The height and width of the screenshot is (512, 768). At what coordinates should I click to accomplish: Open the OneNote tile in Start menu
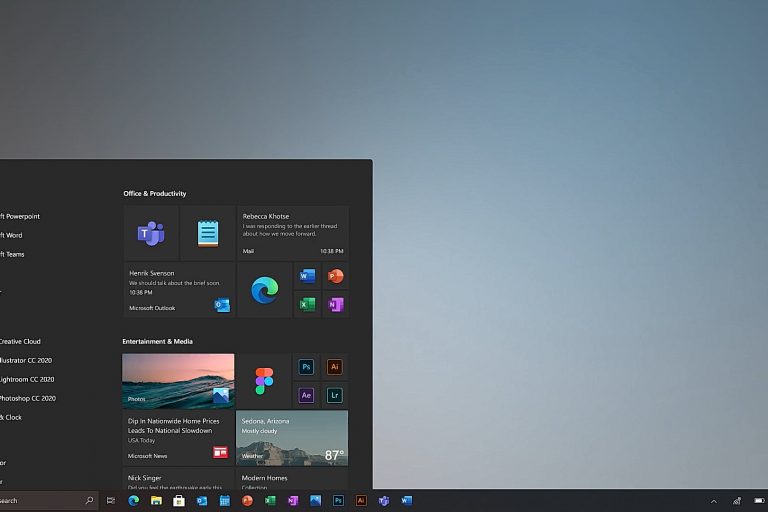click(x=336, y=304)
